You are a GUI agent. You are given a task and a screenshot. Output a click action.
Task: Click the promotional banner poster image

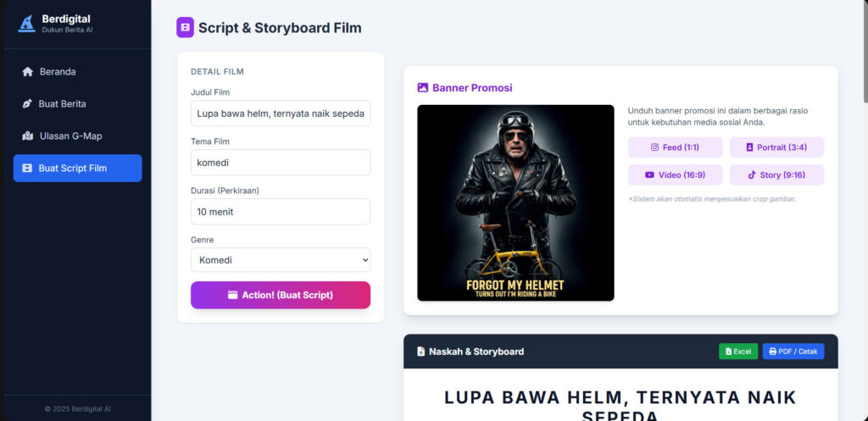pyautogui.click(x=515, y=202)
